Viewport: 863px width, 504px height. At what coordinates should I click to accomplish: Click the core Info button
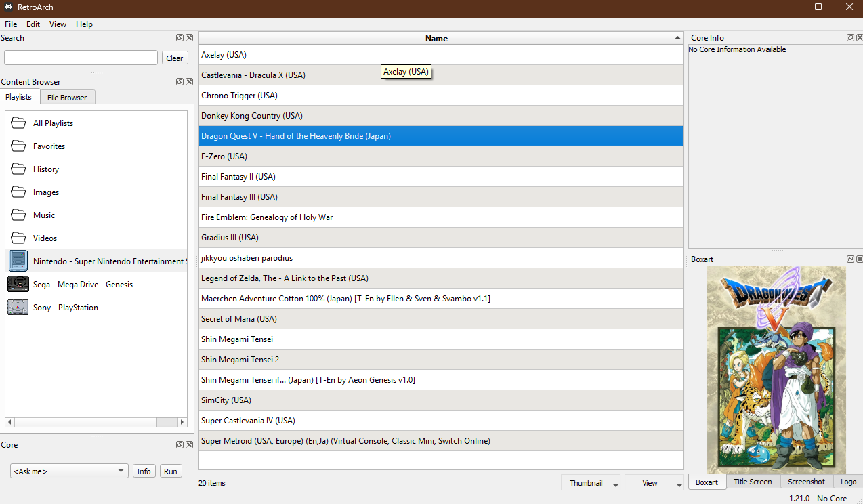(x=144, y=471)
